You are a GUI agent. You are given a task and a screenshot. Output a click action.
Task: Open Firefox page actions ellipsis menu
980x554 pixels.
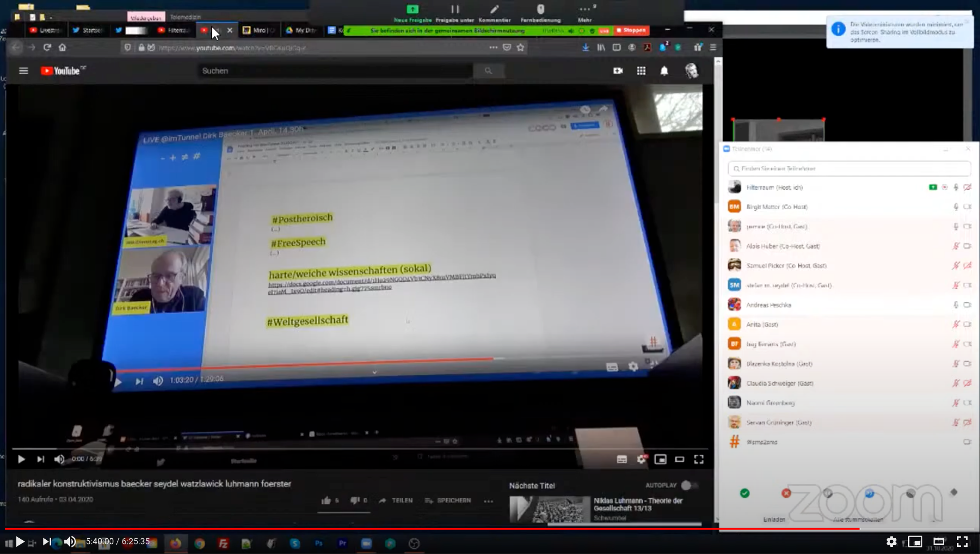coord(493,47)
